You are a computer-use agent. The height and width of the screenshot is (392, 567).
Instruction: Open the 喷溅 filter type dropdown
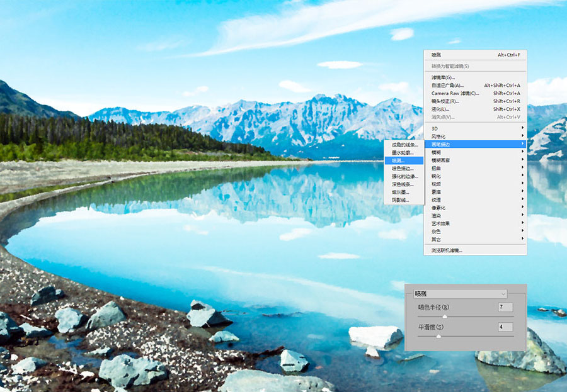click(x=461, y=294)
